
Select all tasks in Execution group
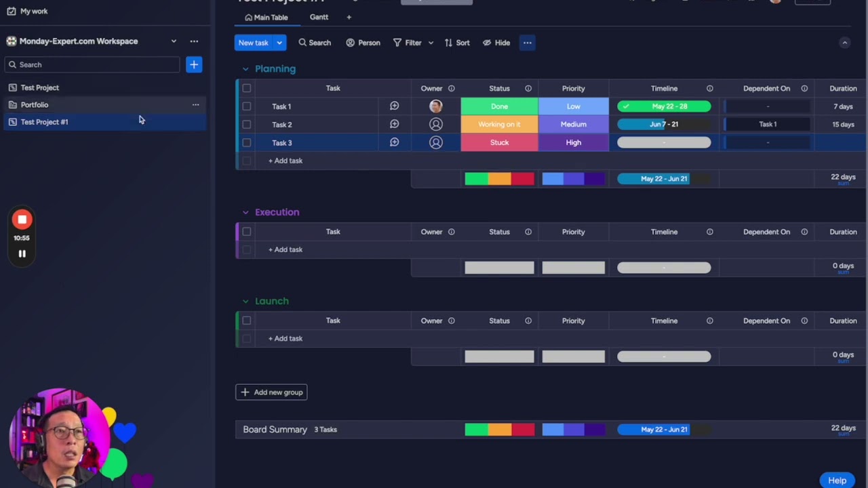point(246,232)
